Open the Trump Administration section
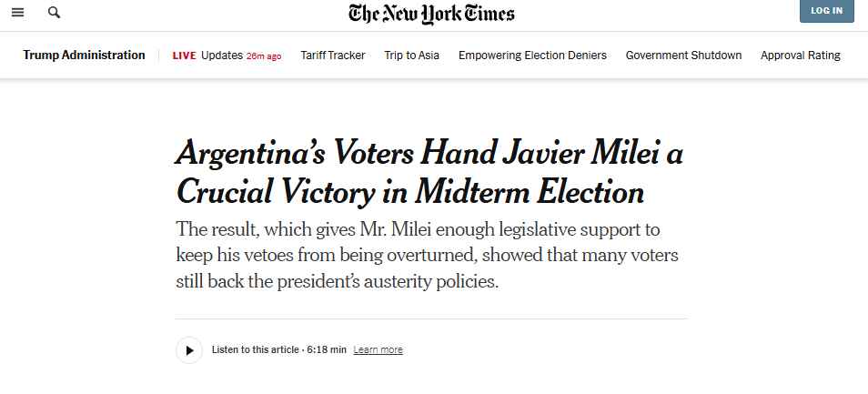The width and height of the screenshot is (868, 394). pos(84,56)
